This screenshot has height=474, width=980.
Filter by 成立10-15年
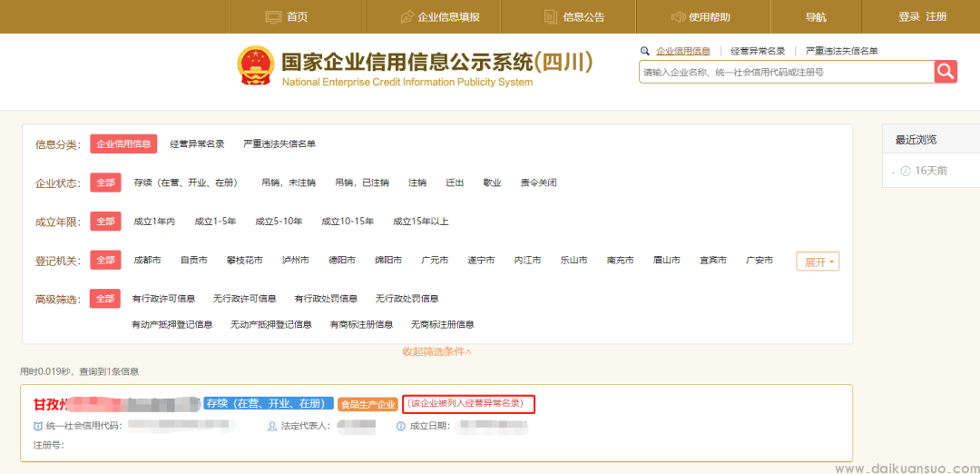[x=348, y=221]
